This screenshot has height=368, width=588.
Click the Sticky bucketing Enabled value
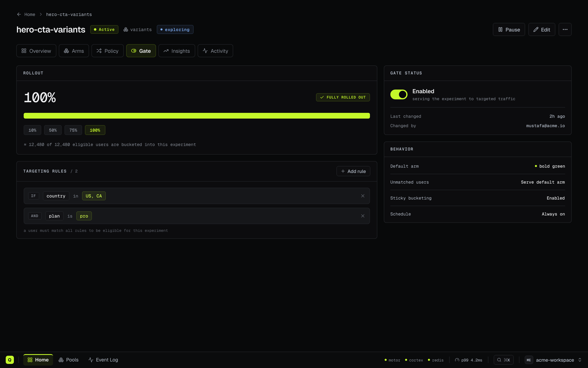click(556, 198)
